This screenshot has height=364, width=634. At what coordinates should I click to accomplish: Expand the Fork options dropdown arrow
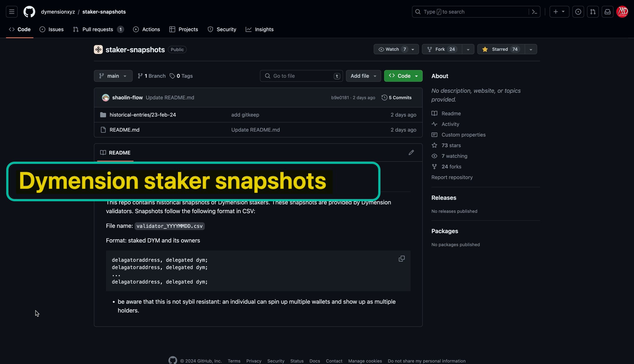point(468,49)
